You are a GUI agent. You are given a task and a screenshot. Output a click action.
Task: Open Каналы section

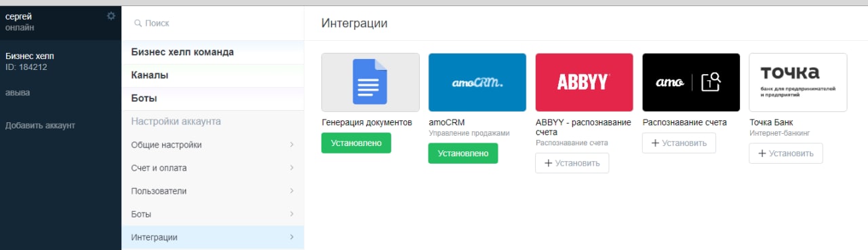pos(213,75)
